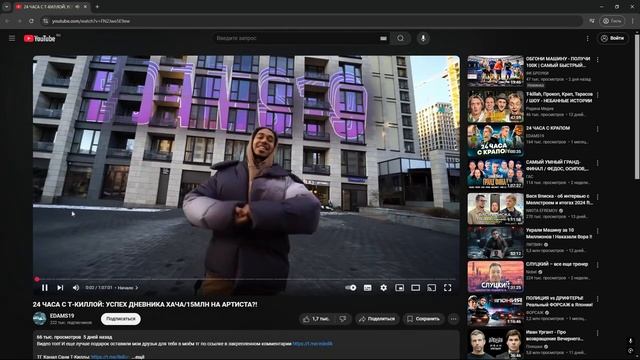Open T-killah, Прокоп, Крап video title
Viewport: 640px width, 360px height.
[x=559, y=97]
